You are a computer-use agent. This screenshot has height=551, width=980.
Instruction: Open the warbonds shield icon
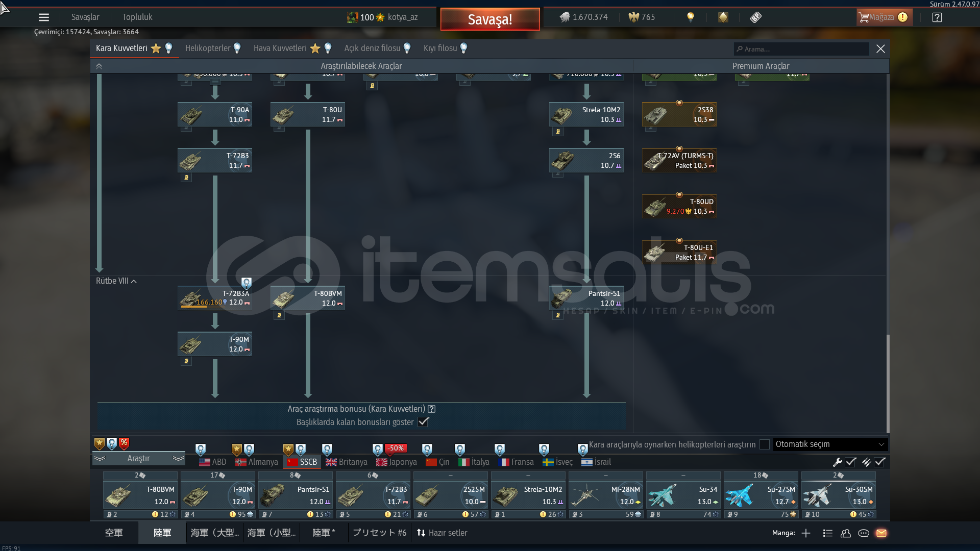point(723,17)
